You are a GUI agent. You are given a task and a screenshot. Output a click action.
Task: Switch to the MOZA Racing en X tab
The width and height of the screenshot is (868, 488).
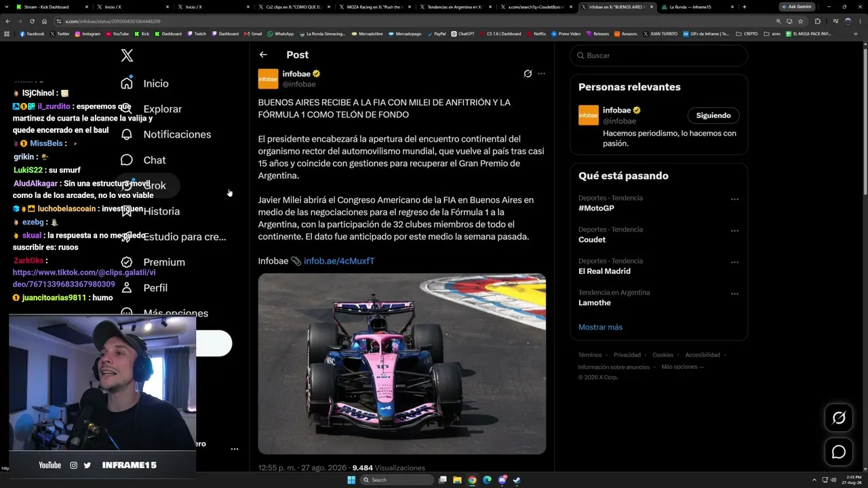click(374, 7)
